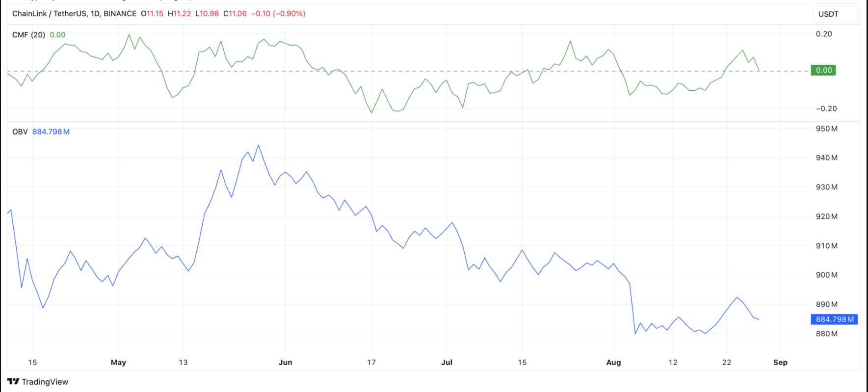Screen dimensions: 868x392
Task: Click the TradingView logo icon
Action: pyautogui.click(x=13, y=382)
